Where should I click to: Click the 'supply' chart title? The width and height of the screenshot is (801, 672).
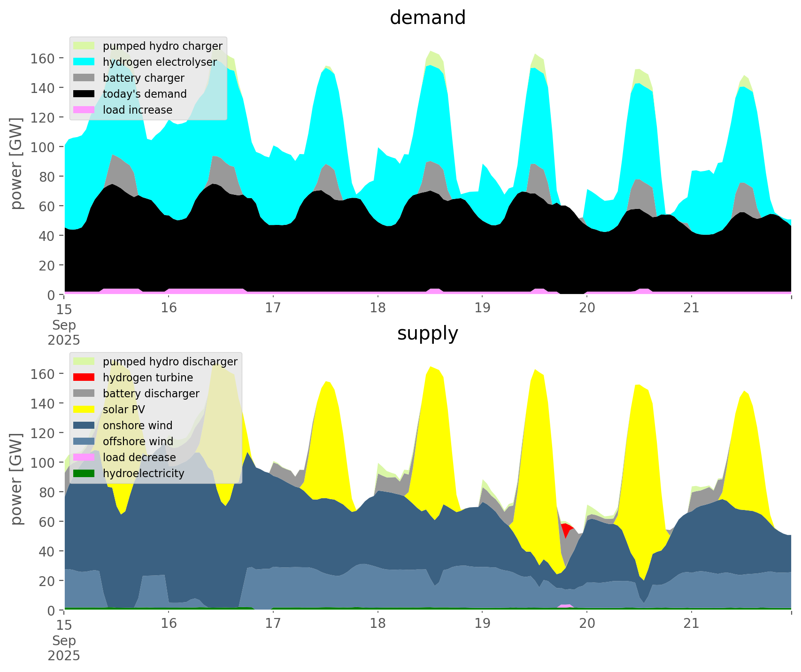click(x=428, y=333)
